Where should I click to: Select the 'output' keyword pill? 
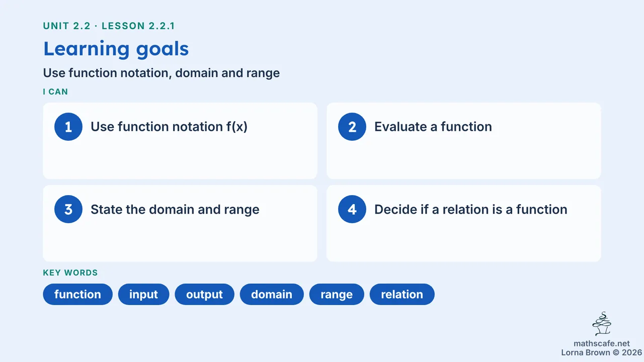click(x=204, y=294)
